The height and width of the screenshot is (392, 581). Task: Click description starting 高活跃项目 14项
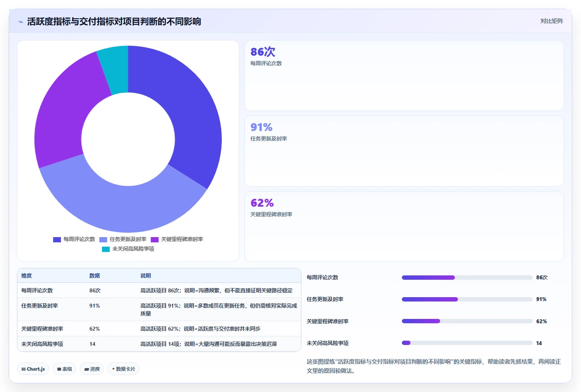pos(209,344)
